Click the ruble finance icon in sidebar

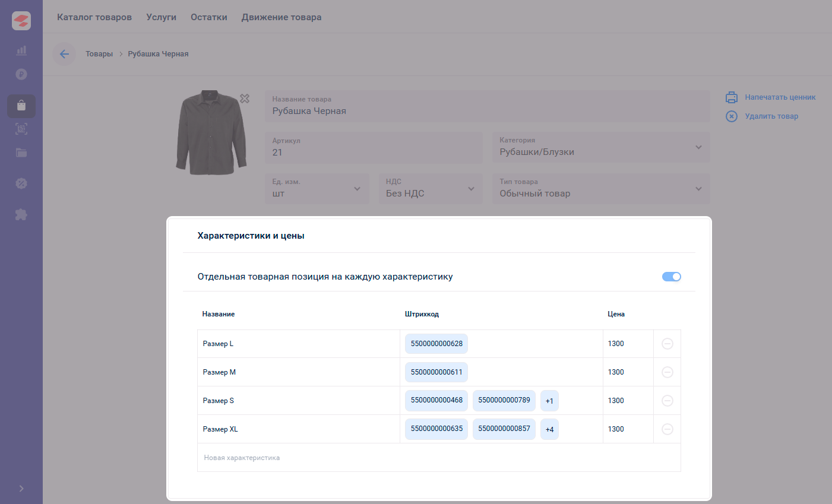coord(21,74)
